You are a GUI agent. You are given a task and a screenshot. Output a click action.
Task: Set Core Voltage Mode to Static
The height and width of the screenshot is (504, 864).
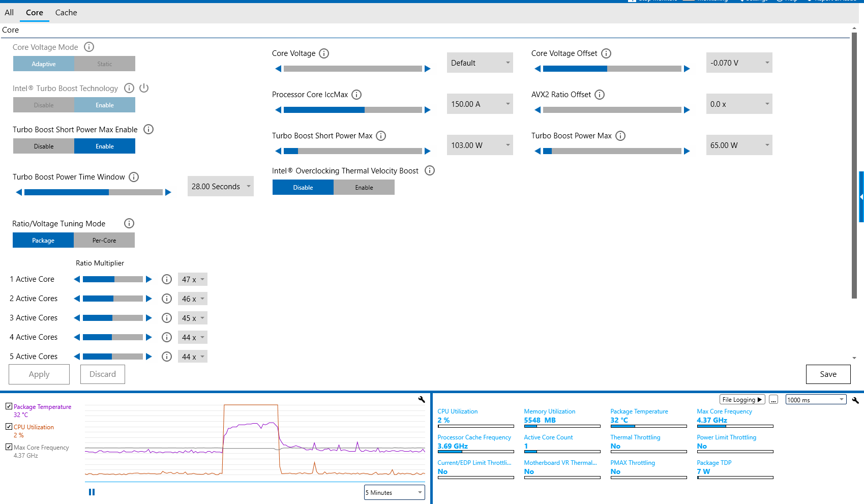coord(105,64)
